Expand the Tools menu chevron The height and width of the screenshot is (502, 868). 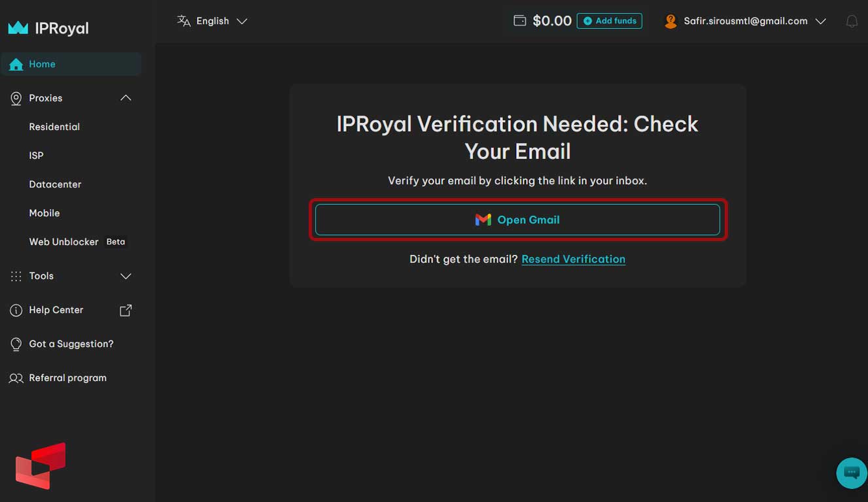click(x=125, y=276)
